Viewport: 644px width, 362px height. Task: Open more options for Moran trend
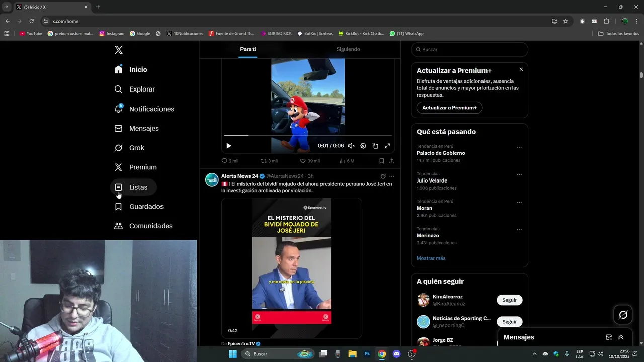[x=519, y=203]
